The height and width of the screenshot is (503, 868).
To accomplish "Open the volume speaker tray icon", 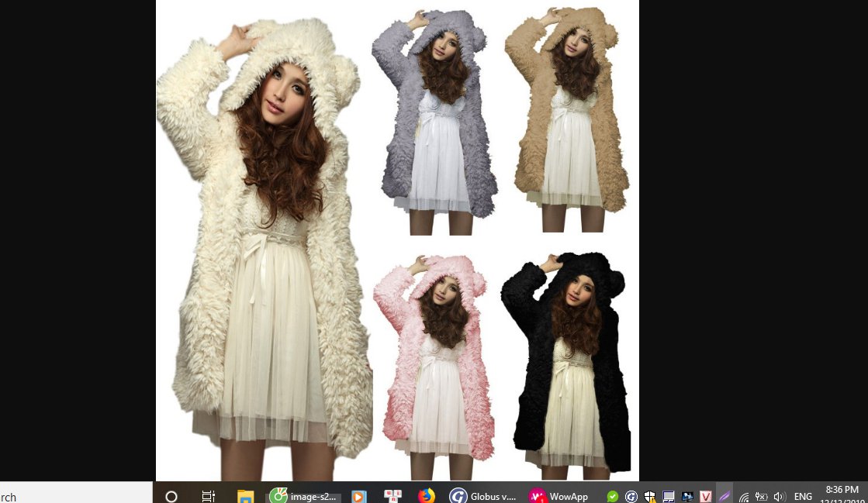I will pos(779,497).
